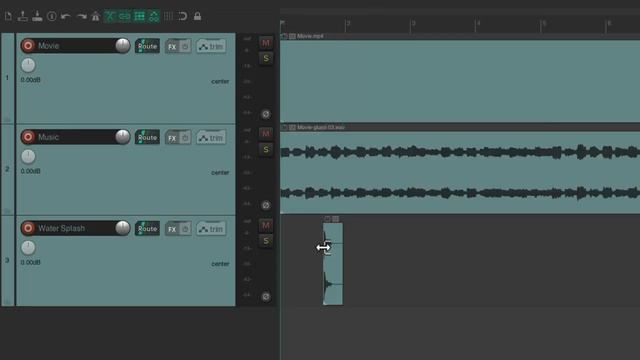Viewport: 640px width, 360px height.
Task: Arm the Movie track for recording
Action: tap(28, 46)
